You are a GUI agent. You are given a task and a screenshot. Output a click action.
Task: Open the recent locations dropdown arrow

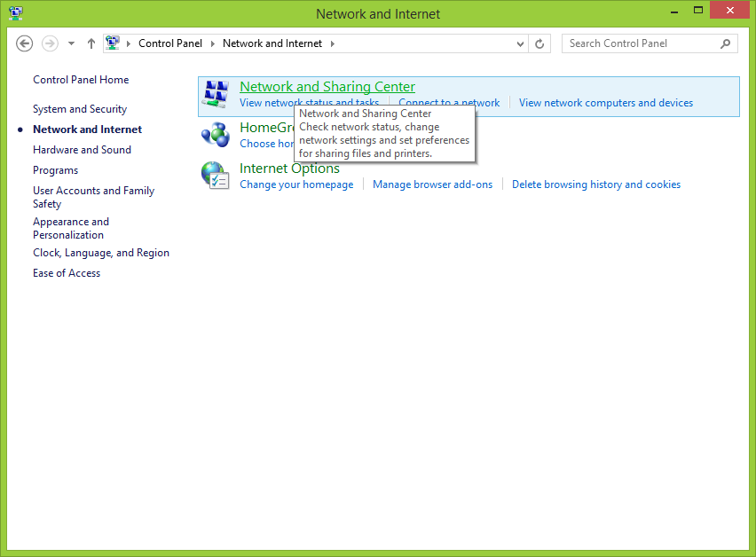(71, 43)
